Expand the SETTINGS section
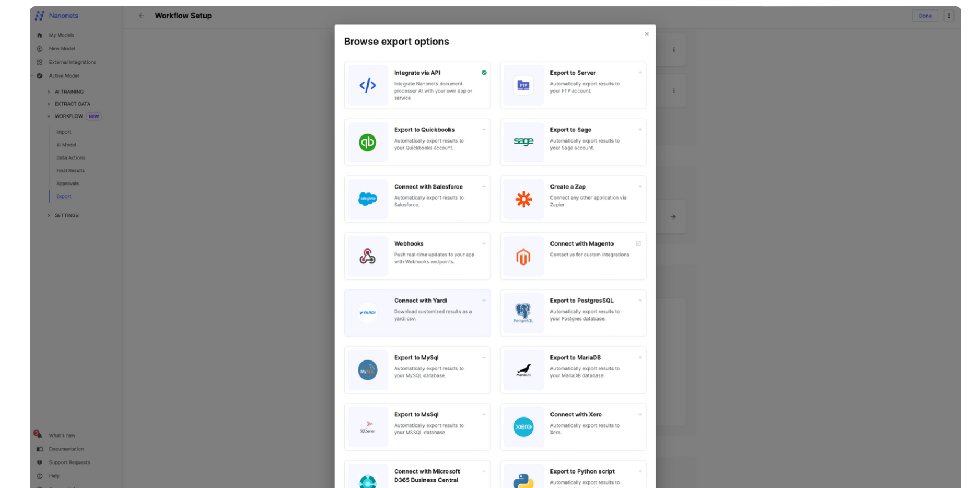Viewport: 980px width, 488px height. [x=67, y=215]
